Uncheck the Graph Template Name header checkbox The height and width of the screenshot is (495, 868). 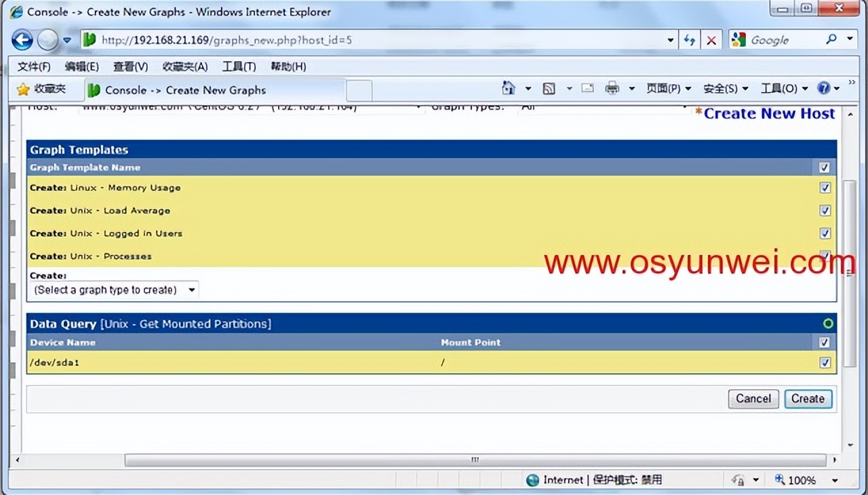(x=825, y=167)
